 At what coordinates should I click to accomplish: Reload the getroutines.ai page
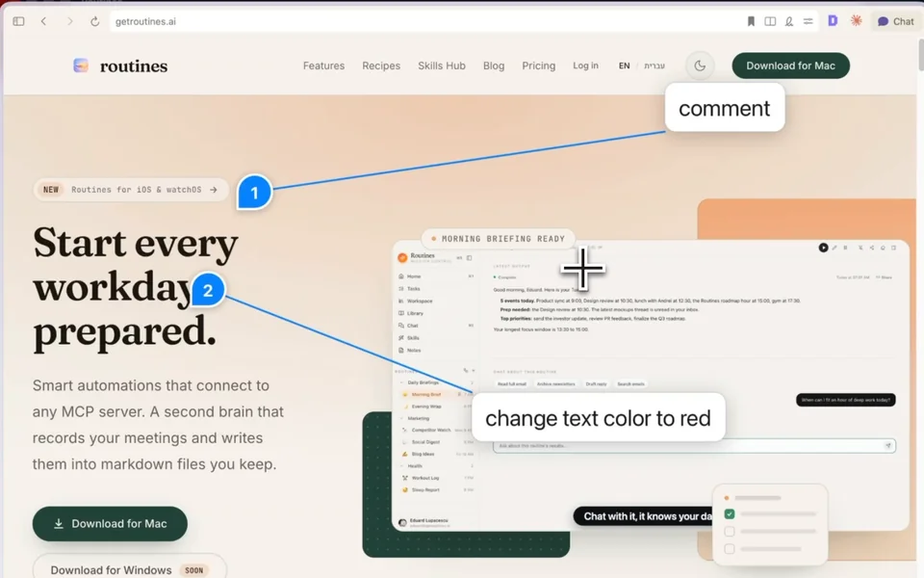[x=94, y=21]
